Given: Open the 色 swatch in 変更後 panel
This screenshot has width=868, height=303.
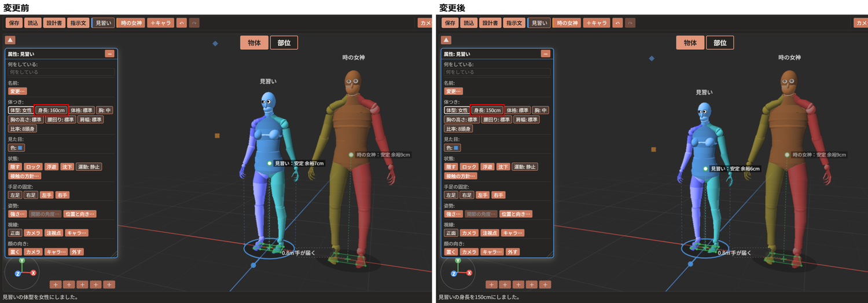Looking at the screenshot, I should [452, 148].
